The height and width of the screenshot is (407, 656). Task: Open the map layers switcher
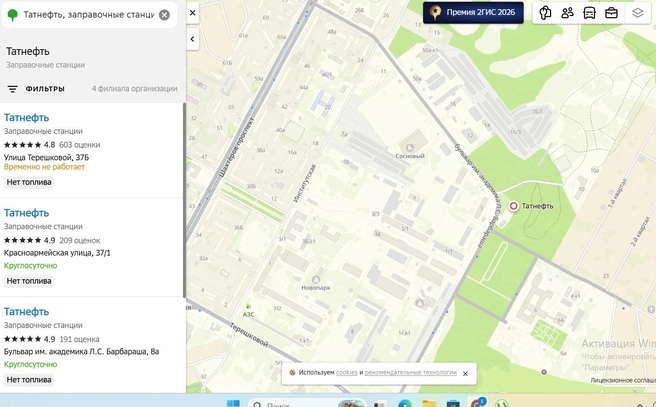(637, 13)
